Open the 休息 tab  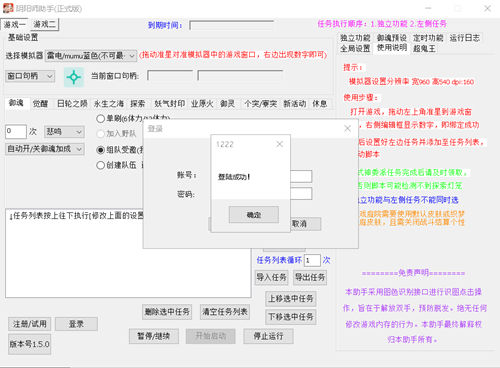(x=320, y=104)
